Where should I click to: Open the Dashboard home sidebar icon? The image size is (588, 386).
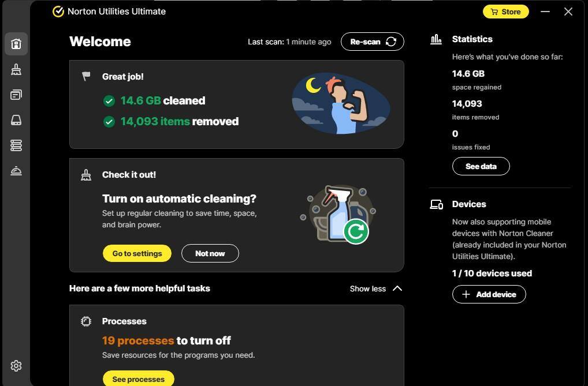16,44
